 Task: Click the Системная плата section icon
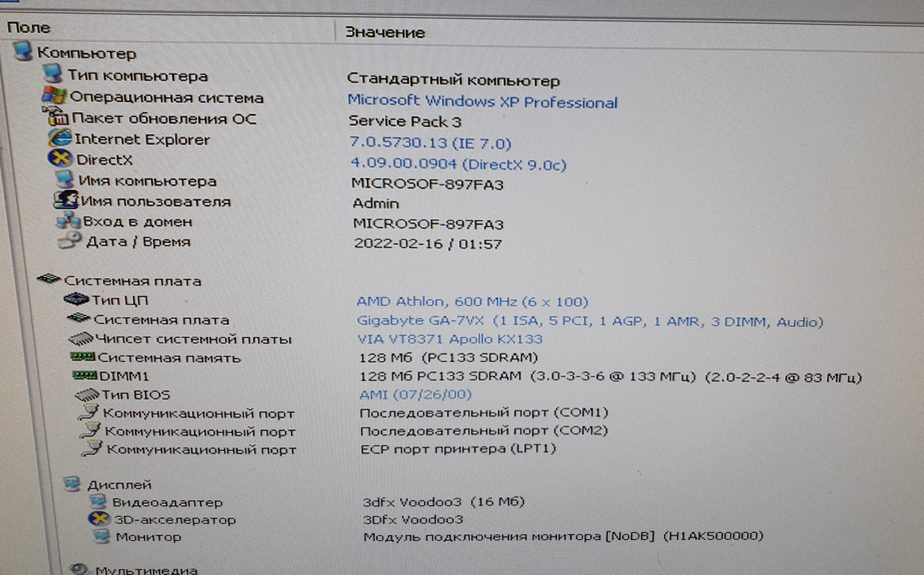49,279
